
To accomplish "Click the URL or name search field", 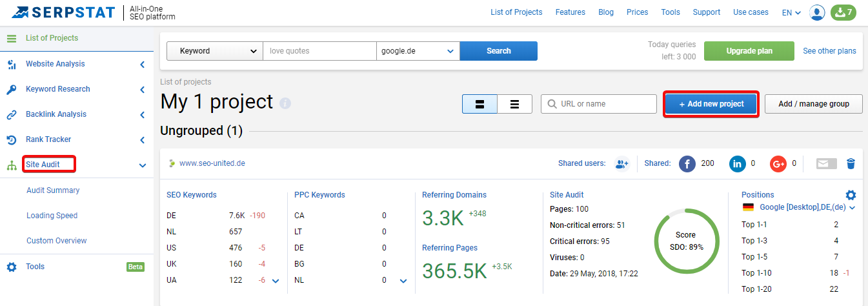I will pyautogui.click(x=599, y=104).
